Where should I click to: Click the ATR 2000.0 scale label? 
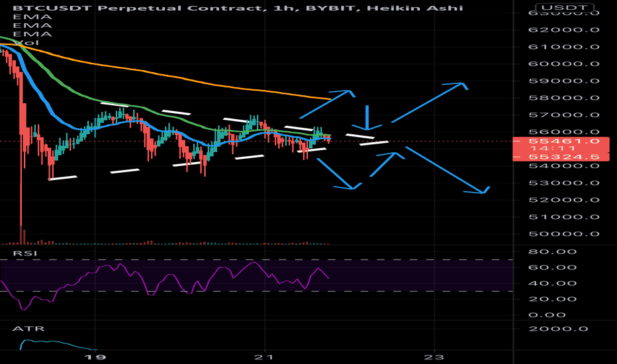[558, 329]
